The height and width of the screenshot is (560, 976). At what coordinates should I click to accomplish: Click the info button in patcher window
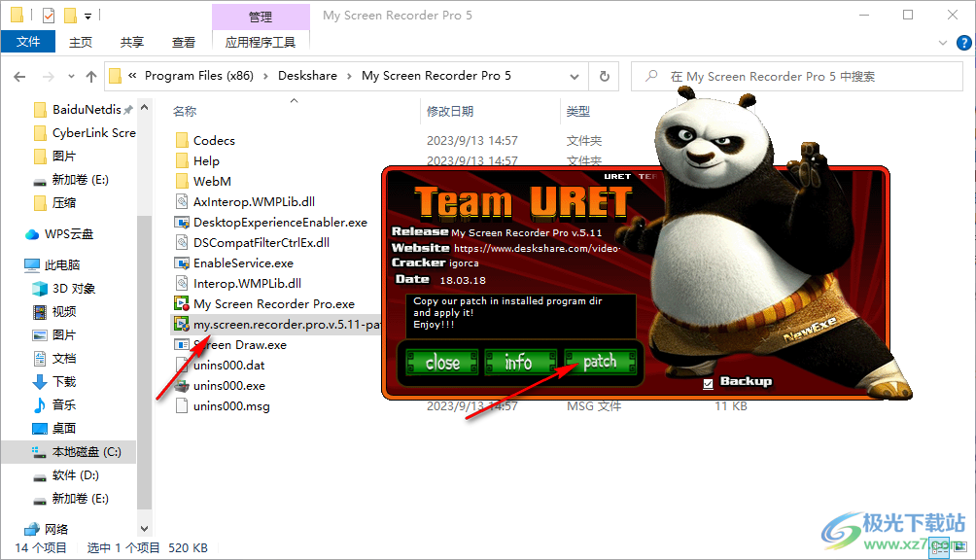(x=521, y=362)
